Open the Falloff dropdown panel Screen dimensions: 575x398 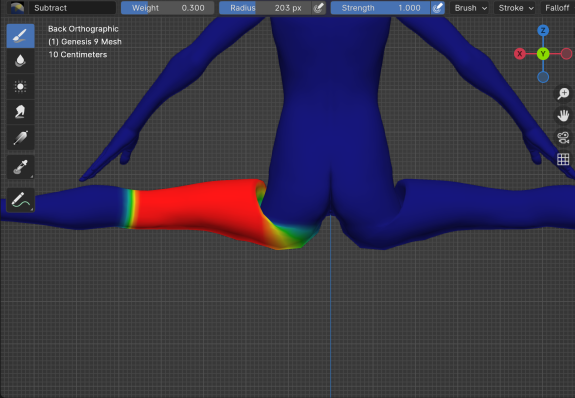pos(557,8)
